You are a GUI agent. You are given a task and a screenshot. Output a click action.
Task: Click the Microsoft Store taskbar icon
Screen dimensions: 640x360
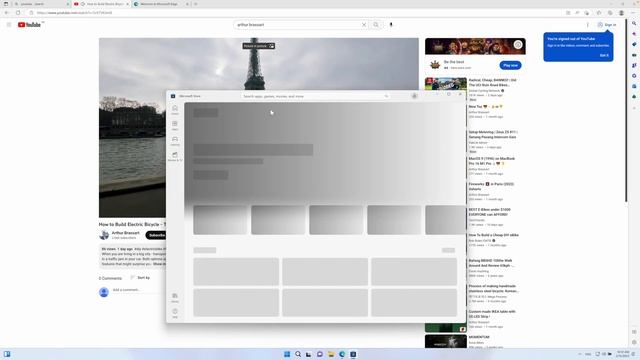[x=353, y=354]
